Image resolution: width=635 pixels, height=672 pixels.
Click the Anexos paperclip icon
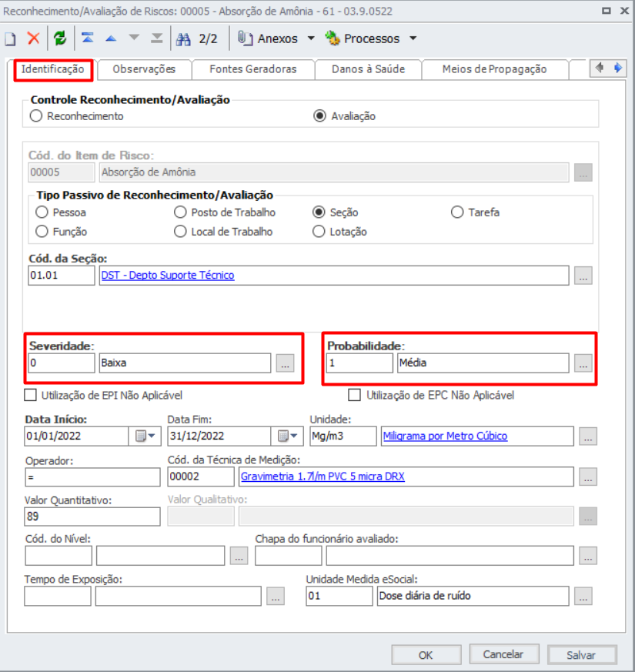pyautogui.click(x=245, y=38)
